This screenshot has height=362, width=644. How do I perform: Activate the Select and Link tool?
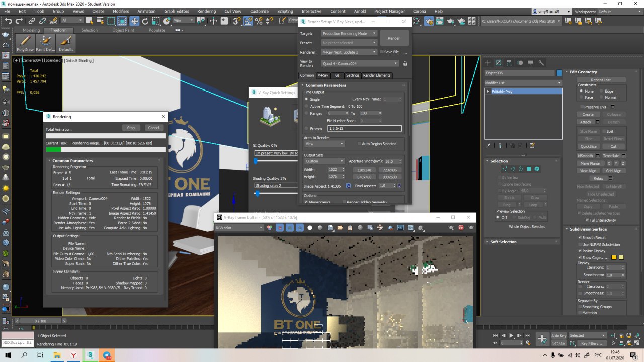[32, 21]
